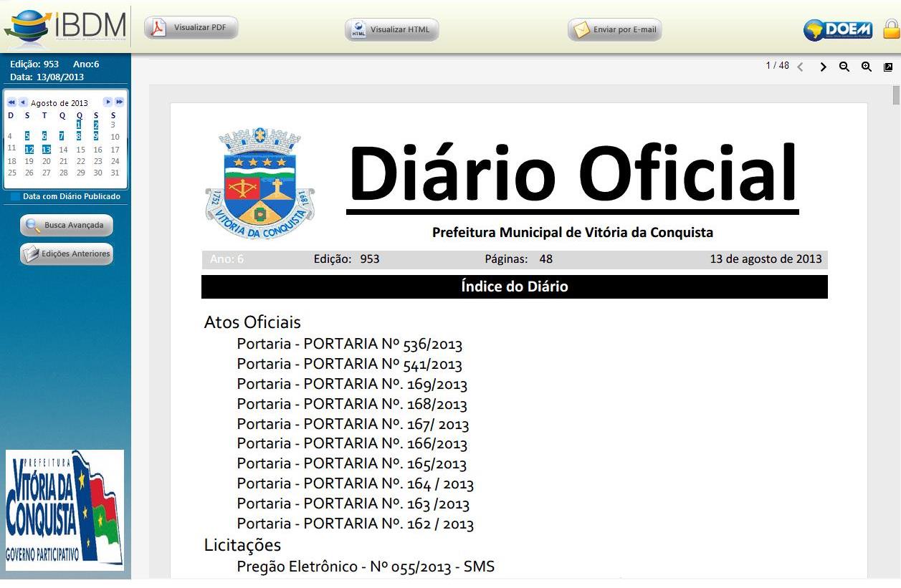The image size is (901, 588).
Task: Select August 12 in the calendar
Action: coord(29,150)
